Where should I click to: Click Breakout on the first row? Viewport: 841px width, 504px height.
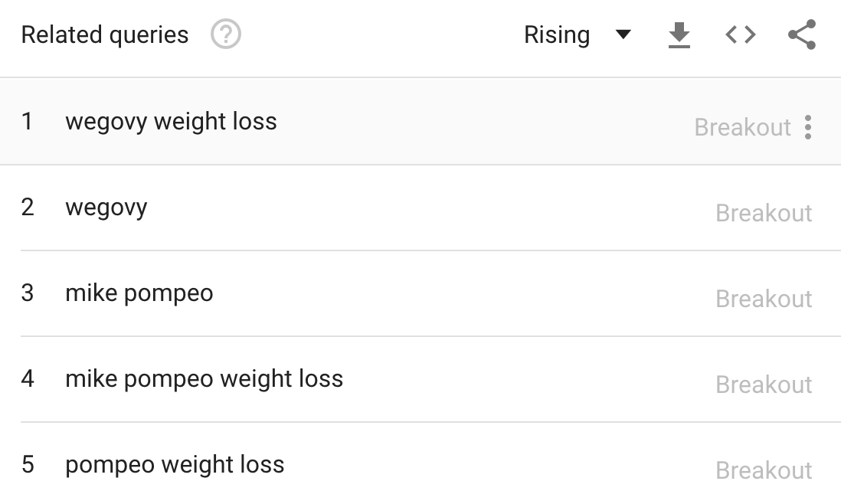[x=742, y=127]
